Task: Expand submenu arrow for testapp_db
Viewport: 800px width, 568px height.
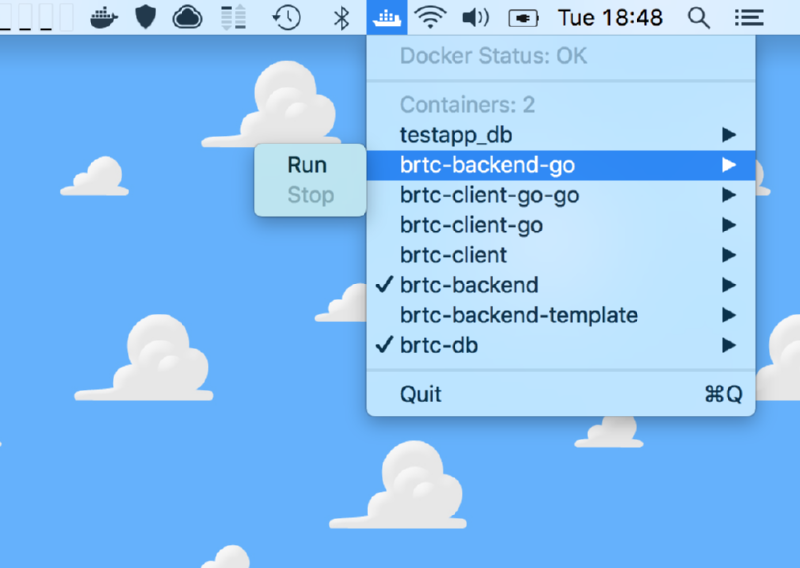Action: click(729, 135)
